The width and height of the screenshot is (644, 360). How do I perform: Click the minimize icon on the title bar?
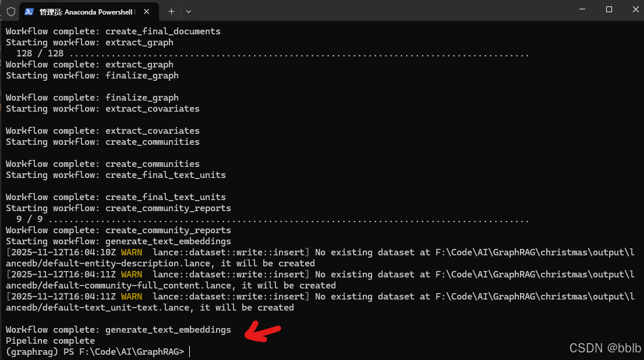[x=581, y=9]
